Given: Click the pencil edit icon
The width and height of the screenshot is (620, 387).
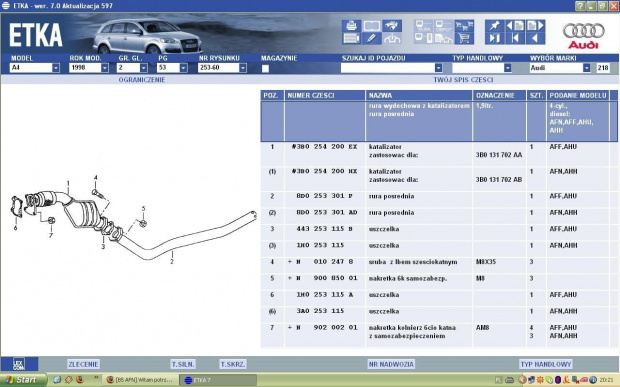Looking at the screenshot, I should point(372,38).
